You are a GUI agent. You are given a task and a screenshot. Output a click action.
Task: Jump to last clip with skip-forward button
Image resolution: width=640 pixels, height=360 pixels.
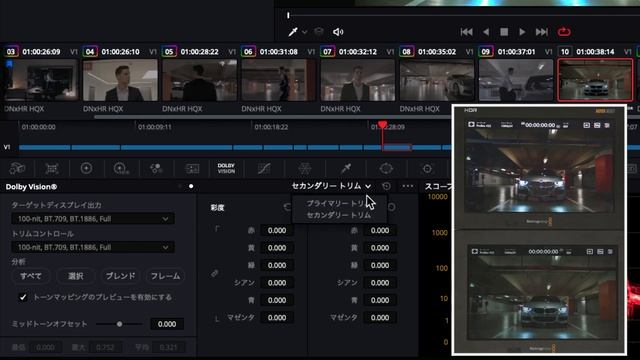click(x=542, y=32)
